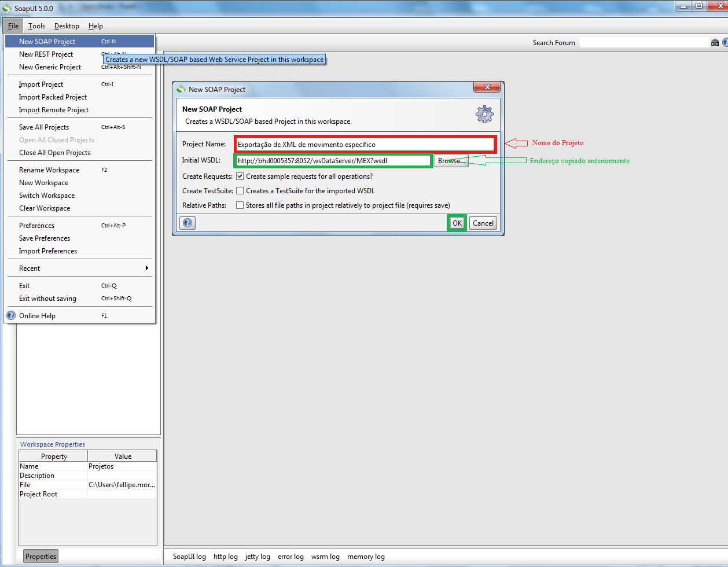Click the 'Workspace Properties' panel title

(x=53, y=444)
